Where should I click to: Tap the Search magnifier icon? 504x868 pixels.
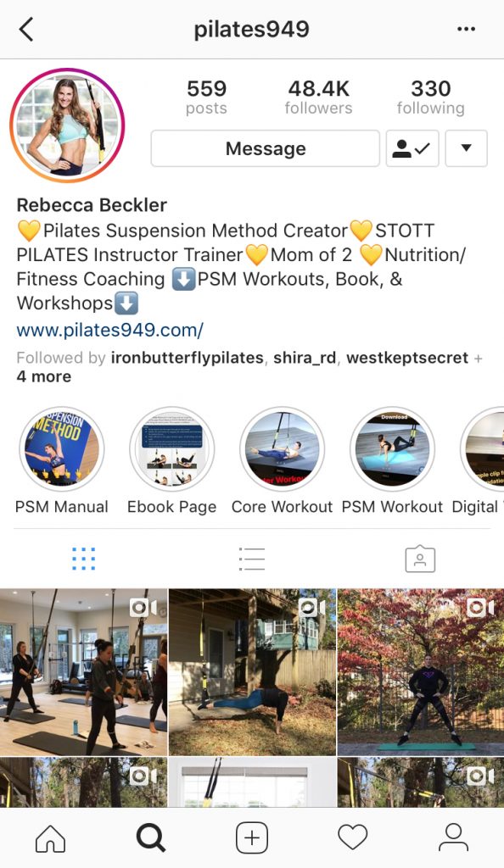[x=151, y=837]
